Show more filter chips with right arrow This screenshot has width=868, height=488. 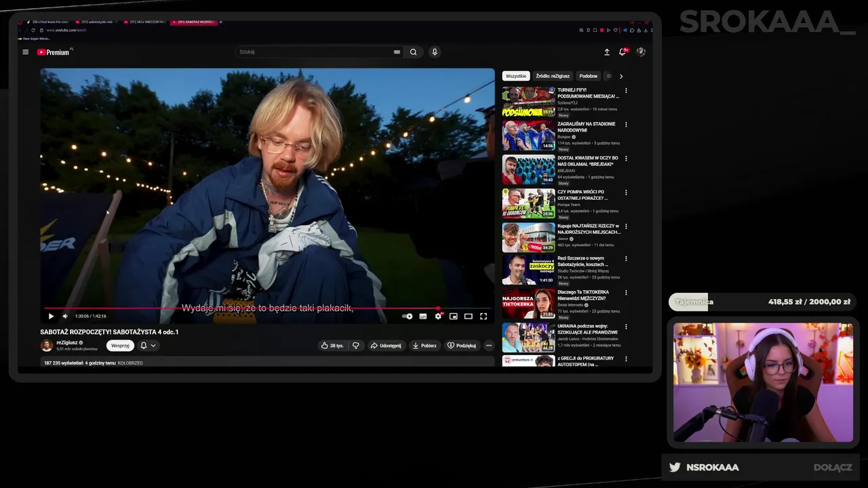[x=620, y=76]
